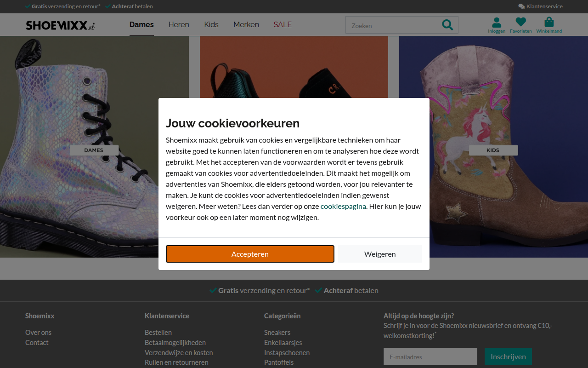Image resolution: width=588 pixels, height=368 pixels.
Task: Click the footer Achteraf betalen text
Action: pyautogui.click(x=351, y=290)
